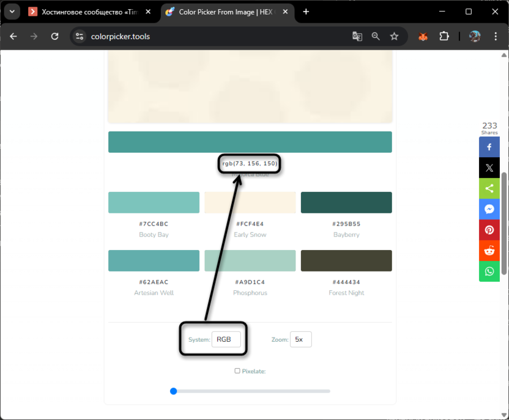The image size is (509, 420).
Task: Open the page zoom magnifier icon
Action: tap(376, 36)
